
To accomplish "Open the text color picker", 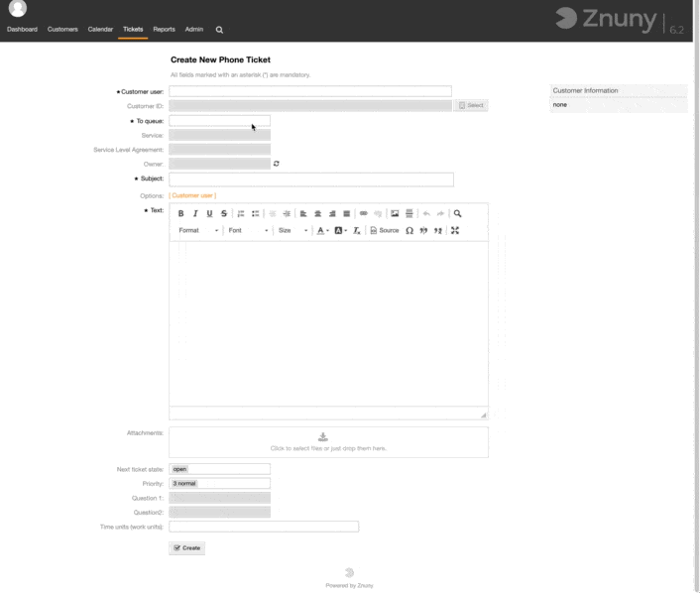I will pyautogui.click(x=322, y=230).
